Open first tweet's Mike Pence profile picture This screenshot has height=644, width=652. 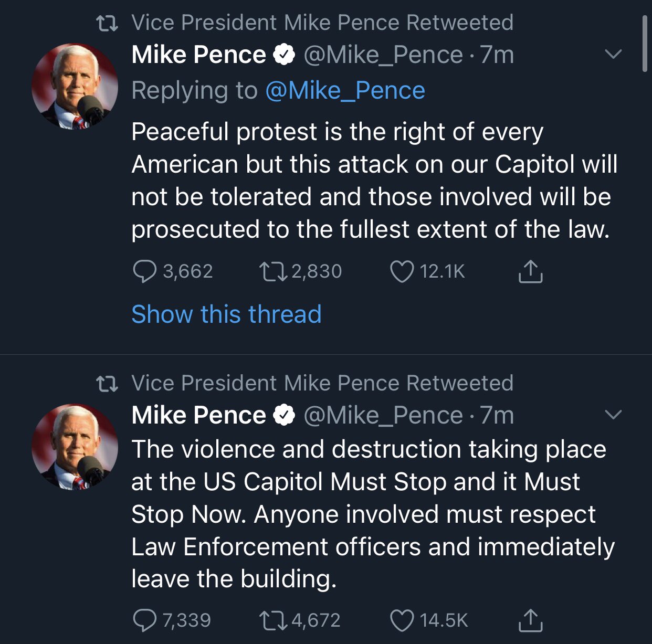[x=75, y=87]
